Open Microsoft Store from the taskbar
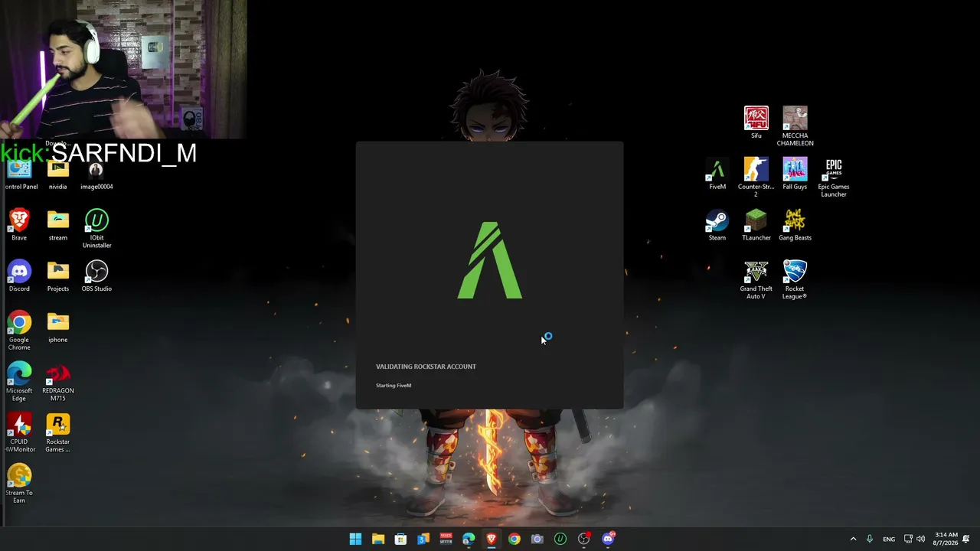980x551 pixels. tap(400, 539)
